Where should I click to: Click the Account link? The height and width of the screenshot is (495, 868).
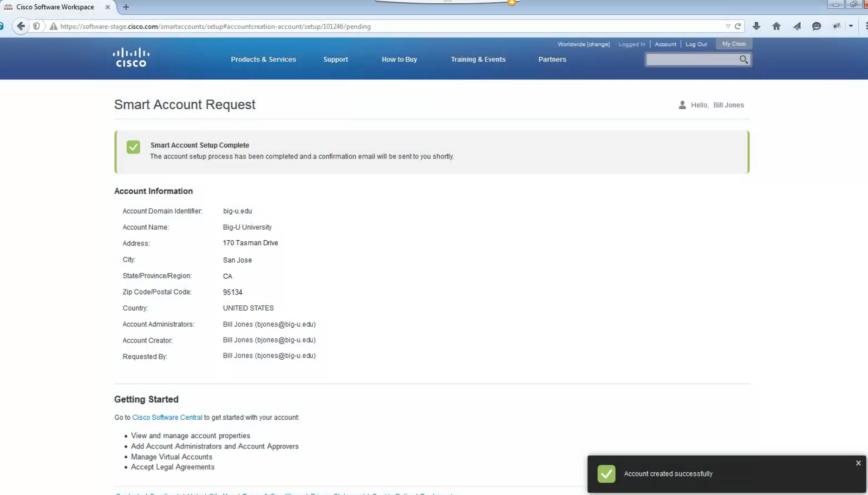(x=665, y=44)
